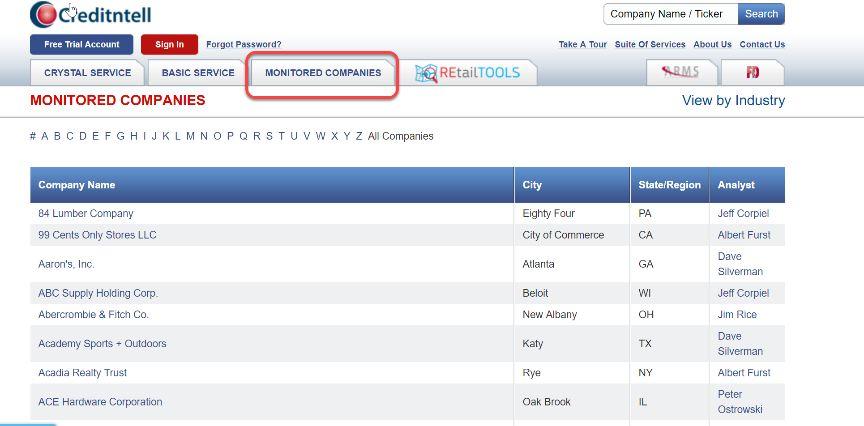Click the TX state cell
This screenshot has height=426, width=864.
pyautogui.click(x=645, y=344)
